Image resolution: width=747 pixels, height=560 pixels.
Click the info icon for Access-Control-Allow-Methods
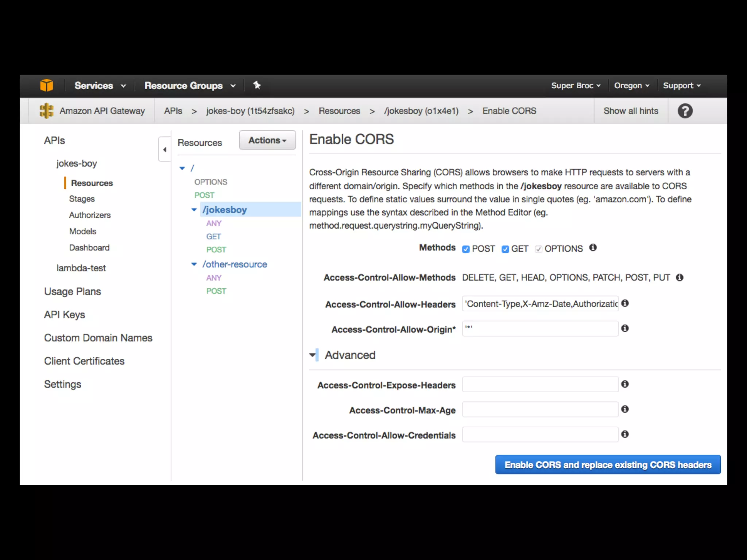tap(680, 277)
